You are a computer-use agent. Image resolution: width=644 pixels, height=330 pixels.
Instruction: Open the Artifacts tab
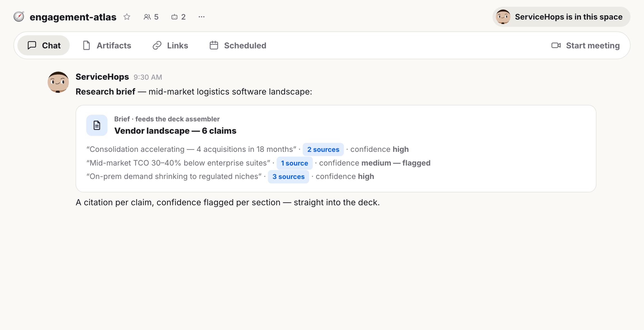tap(107, 45)
